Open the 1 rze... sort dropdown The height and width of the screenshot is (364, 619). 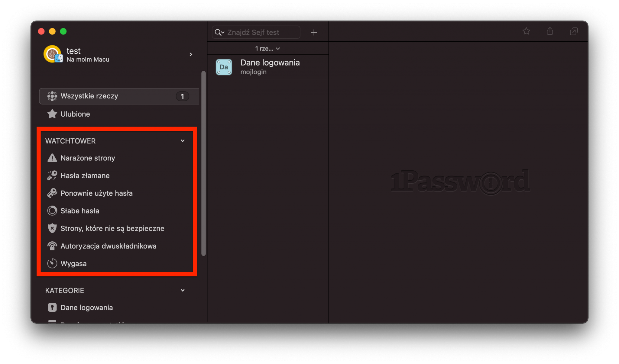tap(267, 49)
